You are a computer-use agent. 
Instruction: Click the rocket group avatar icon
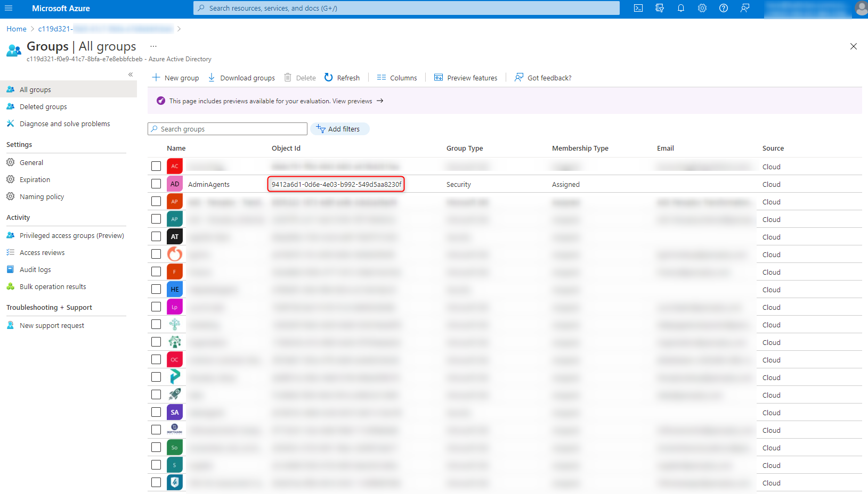(x=175, y=394)
